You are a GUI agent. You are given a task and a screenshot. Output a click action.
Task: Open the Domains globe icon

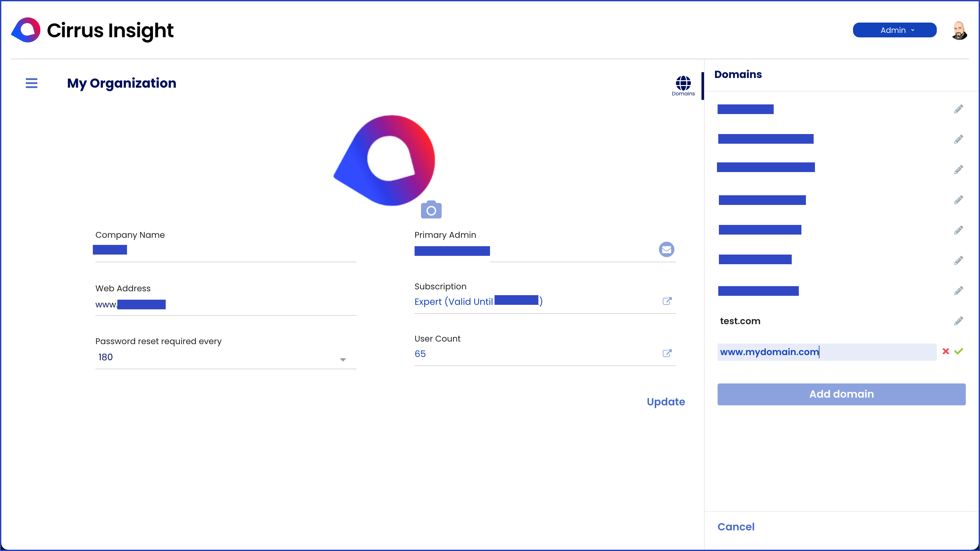[x=683, y=86]
